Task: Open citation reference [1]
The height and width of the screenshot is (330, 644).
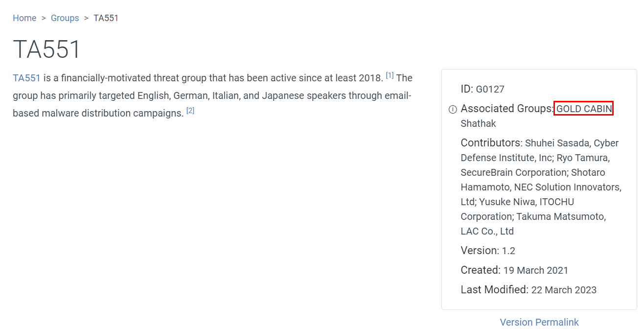Action: (390, 75)
